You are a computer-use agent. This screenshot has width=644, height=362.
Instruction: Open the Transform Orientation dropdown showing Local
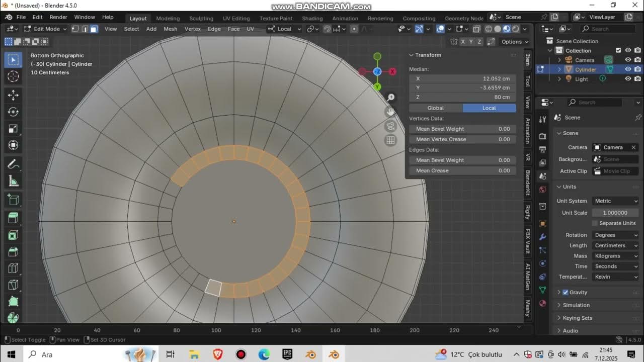pos(284,29)
